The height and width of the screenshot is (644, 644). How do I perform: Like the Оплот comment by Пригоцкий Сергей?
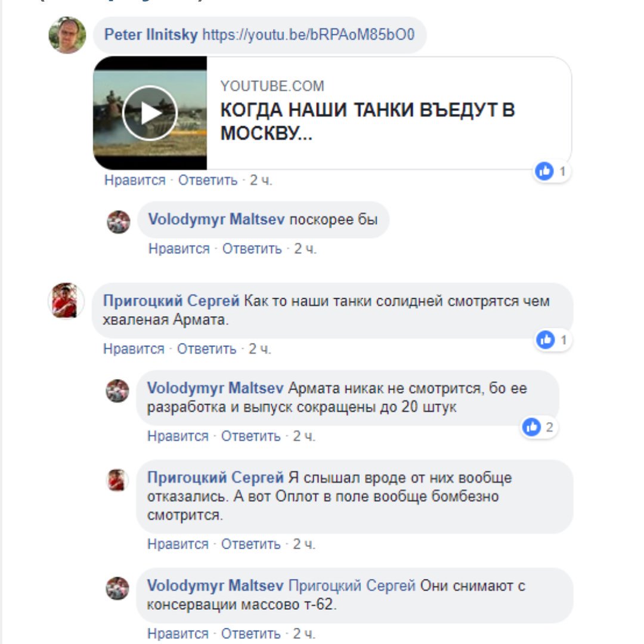tap(178, 544)
